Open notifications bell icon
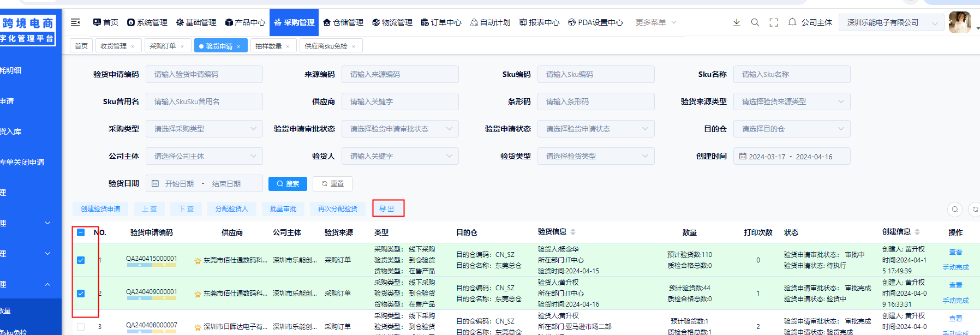The height and width of the screenshot is (335, 980). [792, 22]
